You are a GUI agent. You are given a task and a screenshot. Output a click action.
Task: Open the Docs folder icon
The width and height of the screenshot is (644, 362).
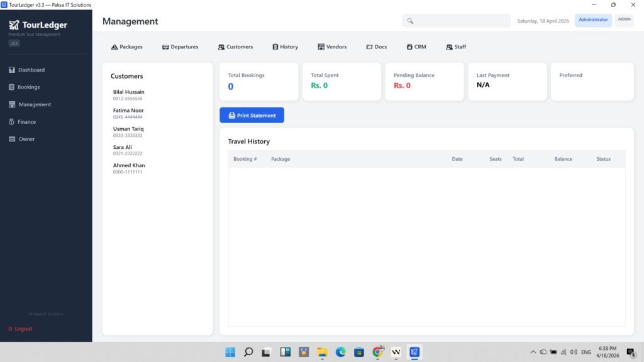pyautogui.click(x=369, y=47)
